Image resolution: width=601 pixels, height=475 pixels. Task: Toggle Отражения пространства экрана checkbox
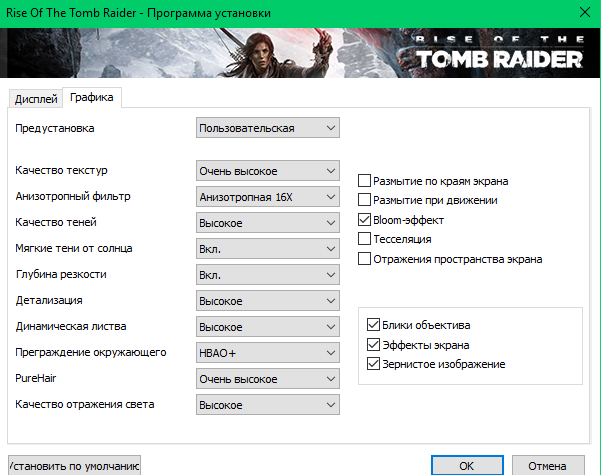click(x=364, y=259)
